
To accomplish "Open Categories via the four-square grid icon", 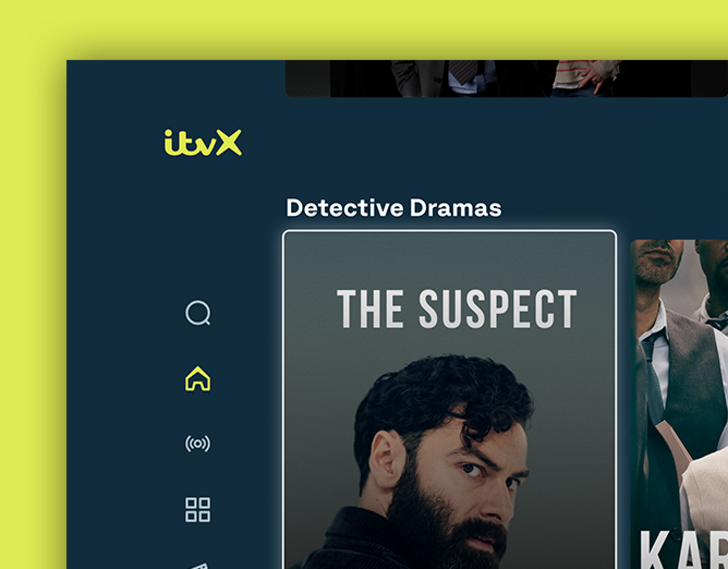I will click(x=198, y=510).
